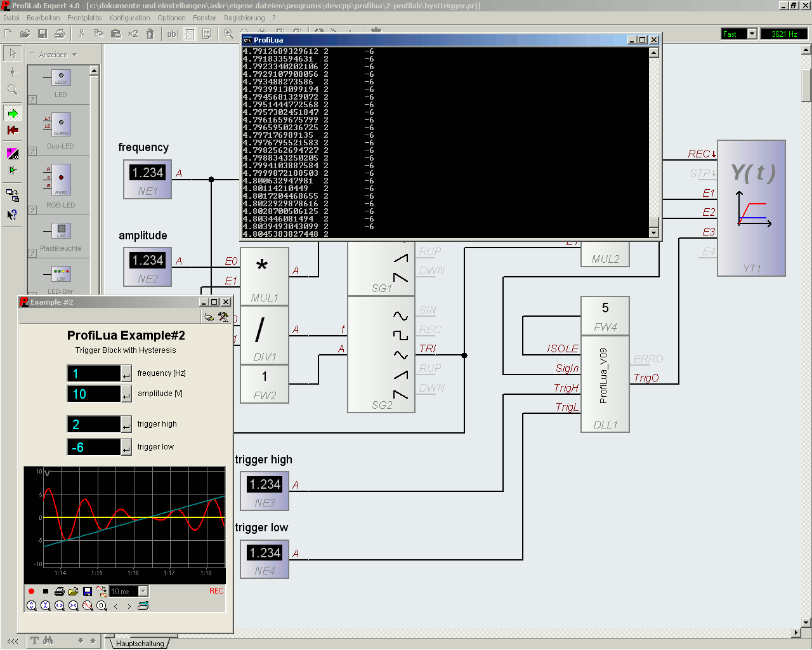Click the black stop square in Example #2
This screenshot has height=650, width=812.
pyautogui.click(x=46, y=591)
